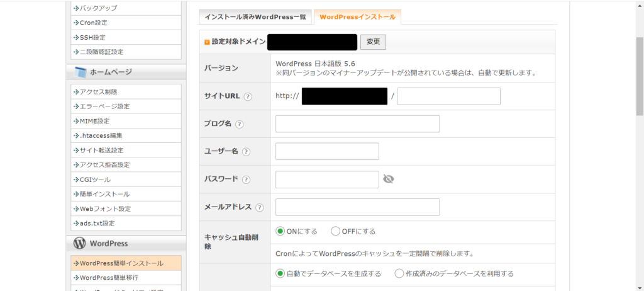
Task: Select the OFFにする radio button
Action: coord(335,231)
